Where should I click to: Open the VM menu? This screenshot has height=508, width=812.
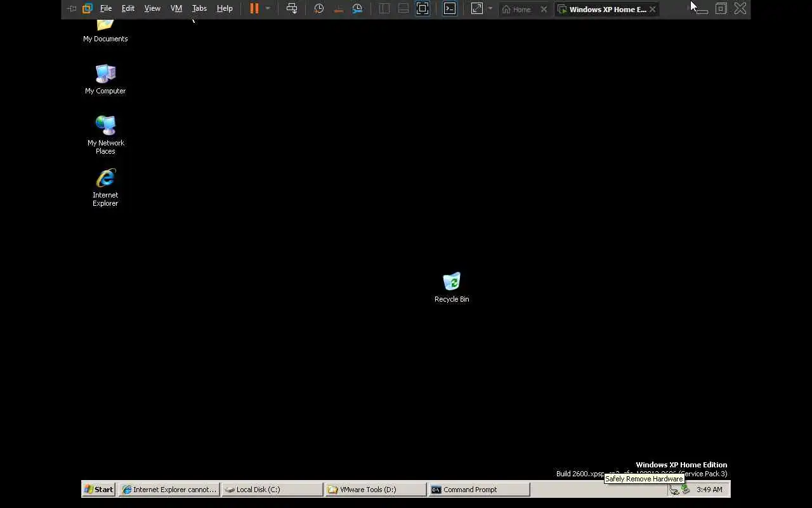tap(176, 9)
